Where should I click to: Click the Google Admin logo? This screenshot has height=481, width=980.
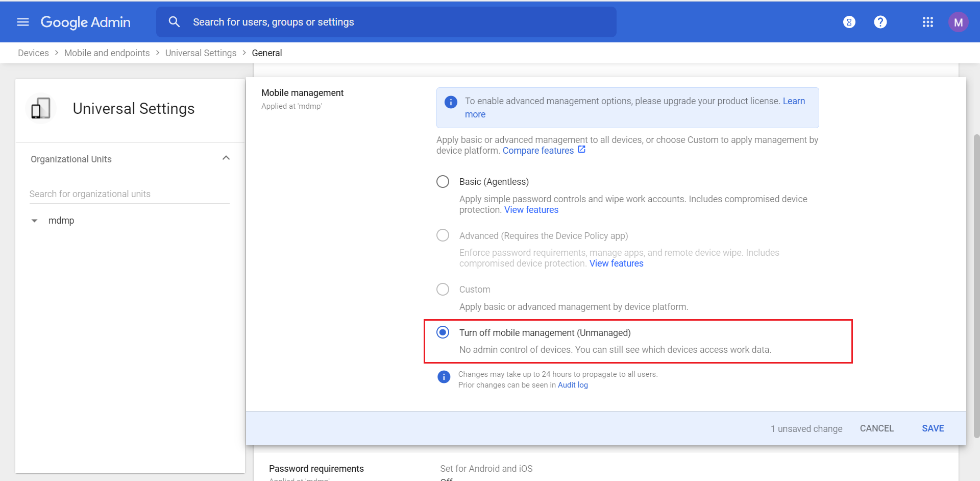point(86,22)
